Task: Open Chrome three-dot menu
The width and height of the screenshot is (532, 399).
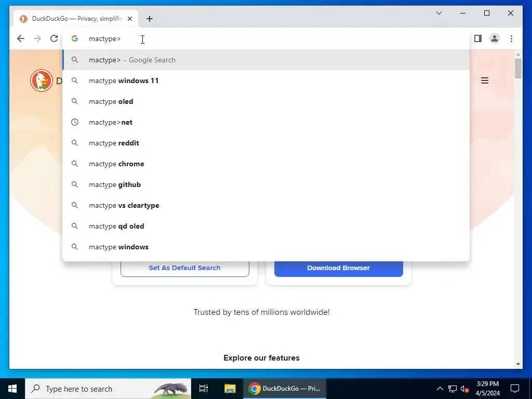Action: [511, 38]
